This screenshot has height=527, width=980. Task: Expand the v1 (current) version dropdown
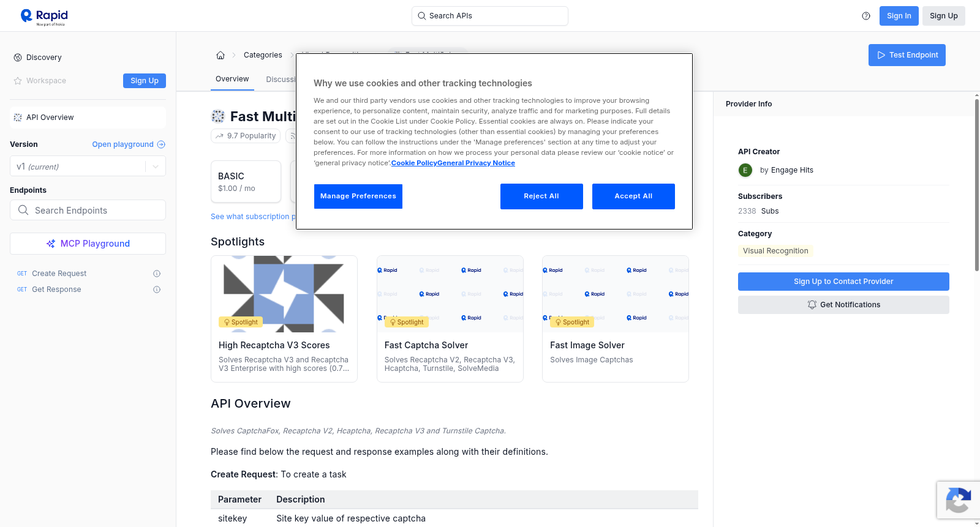pos(156,166)
